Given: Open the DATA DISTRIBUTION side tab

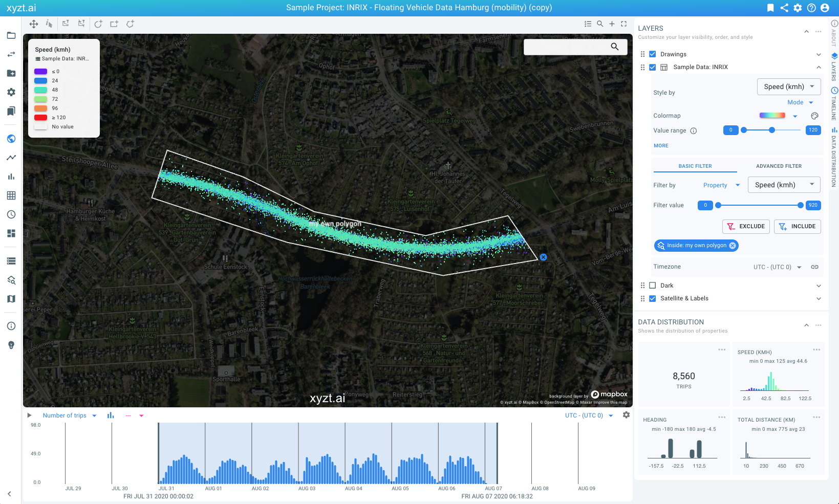Looking at the screenshot, I should 834,157.
